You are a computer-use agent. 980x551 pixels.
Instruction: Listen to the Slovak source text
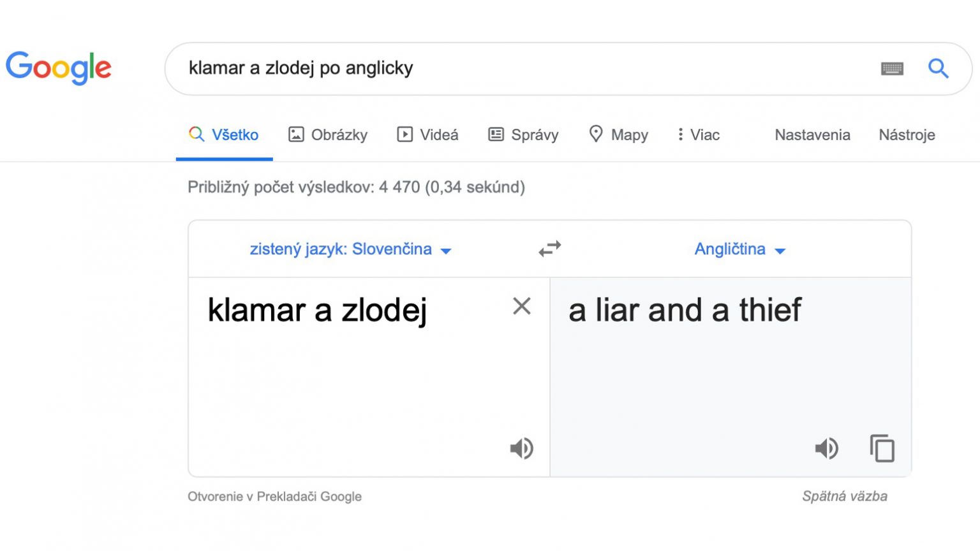tap(521, 448)
